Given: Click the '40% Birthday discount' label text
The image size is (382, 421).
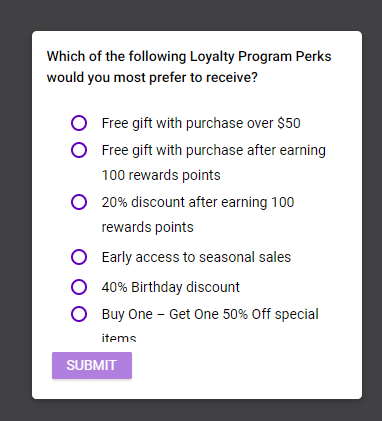Looking at the screenshot, I should (171, 287).
